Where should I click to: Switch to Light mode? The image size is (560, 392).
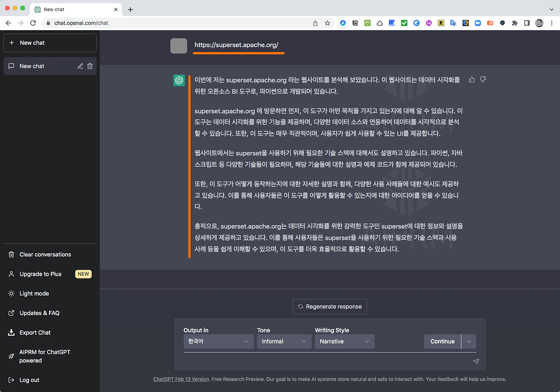pyautogui.click(x=50, y=293)
